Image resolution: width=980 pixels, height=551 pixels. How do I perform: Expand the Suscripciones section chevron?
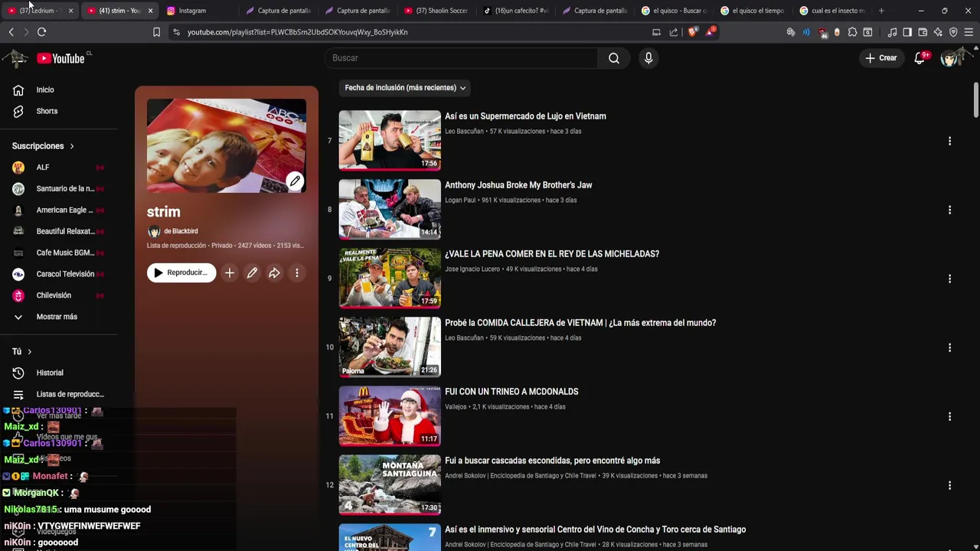[72, 146]
